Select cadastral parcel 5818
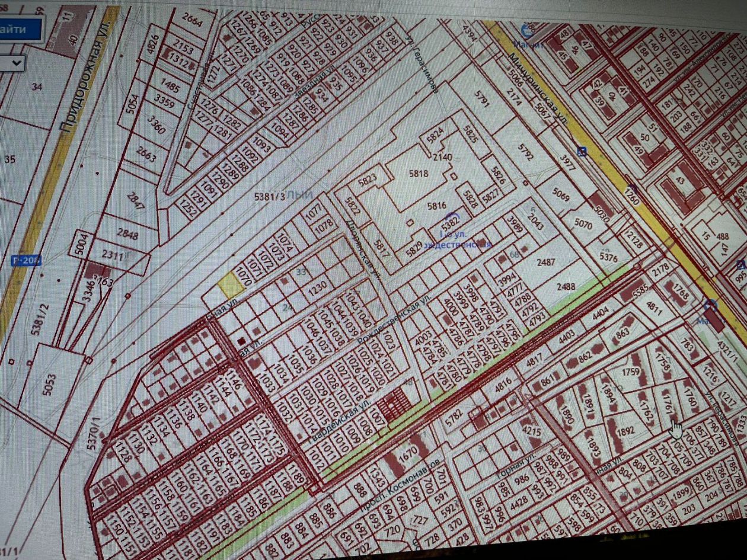The height and width of the screenshot is (560, 747). [419, 174]
